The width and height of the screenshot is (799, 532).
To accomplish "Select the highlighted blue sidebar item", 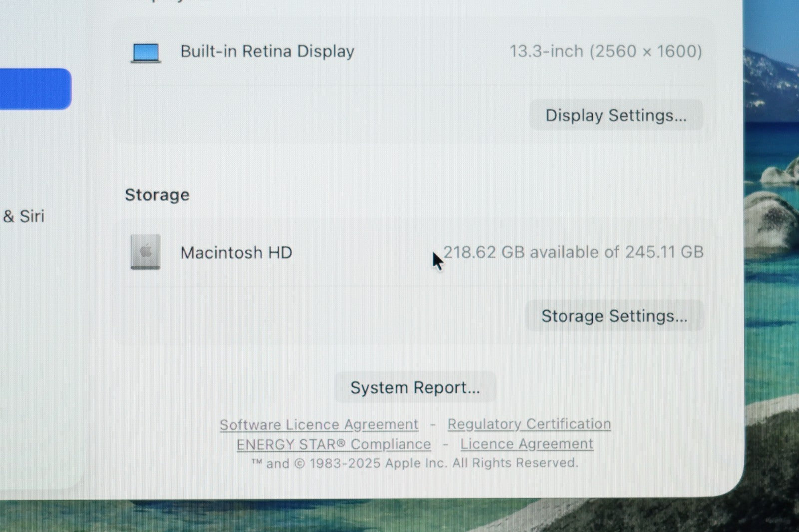I will (x=34, y=89).
